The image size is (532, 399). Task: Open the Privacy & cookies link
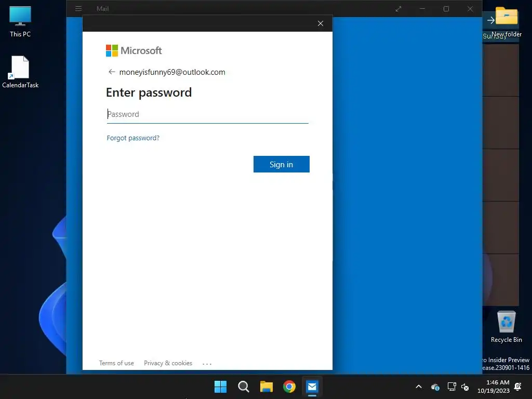point(168,363)
